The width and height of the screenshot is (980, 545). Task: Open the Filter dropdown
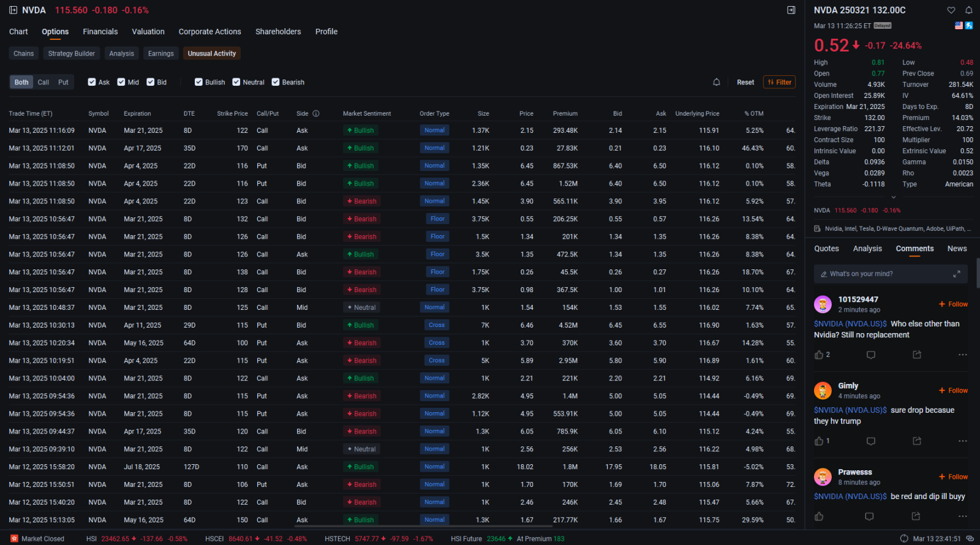tap(779, 82)
